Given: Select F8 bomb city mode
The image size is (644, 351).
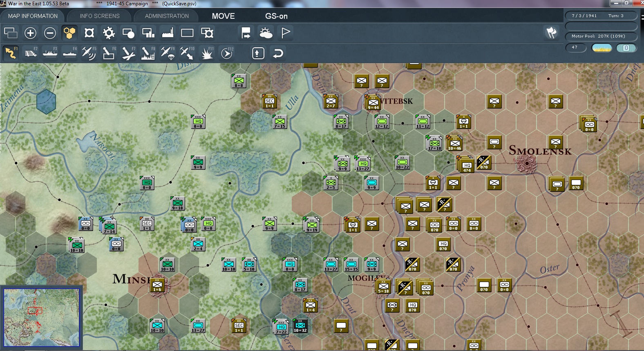Looking at the screenshot, I should coord(148,53).
